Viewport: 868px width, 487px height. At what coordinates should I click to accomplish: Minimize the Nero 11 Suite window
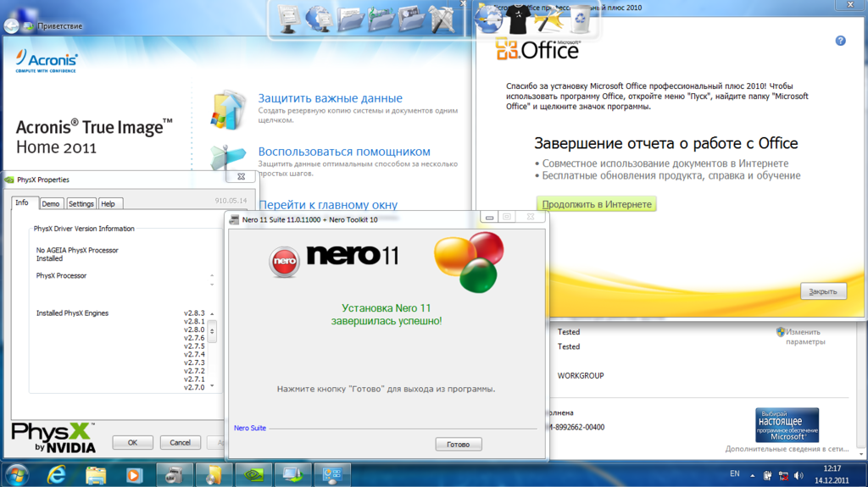(489, 218)
